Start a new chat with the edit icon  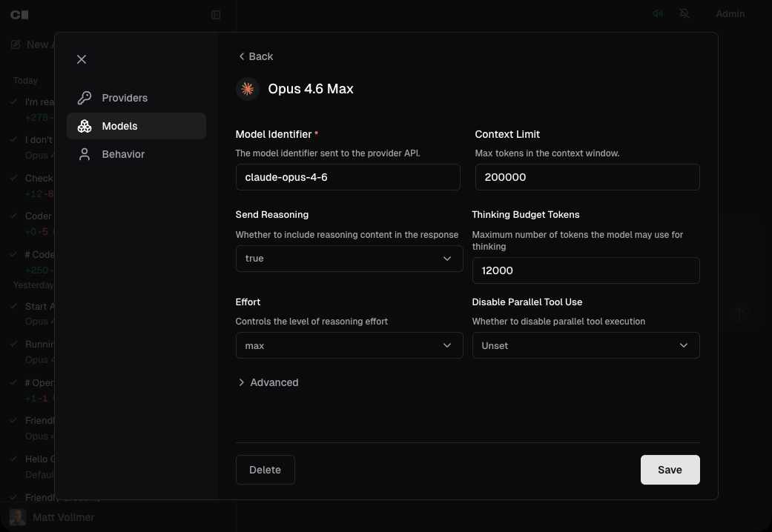(x=16, y=44)
